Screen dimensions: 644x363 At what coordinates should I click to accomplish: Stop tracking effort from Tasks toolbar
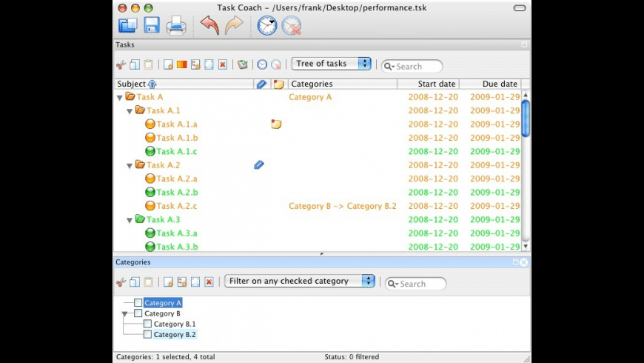click(276, 64)
